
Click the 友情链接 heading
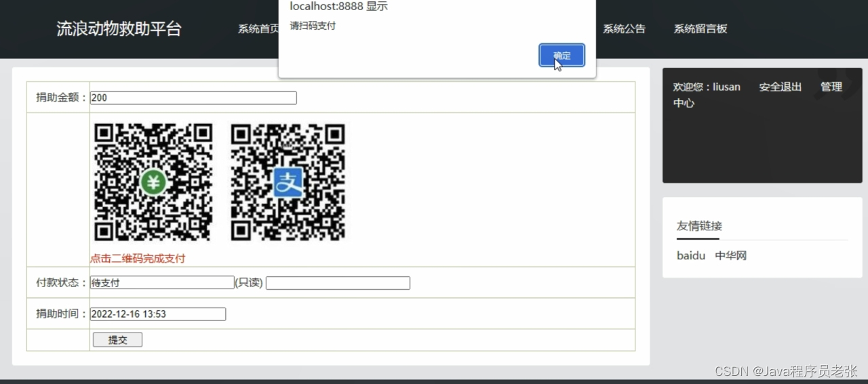point(699,226)
